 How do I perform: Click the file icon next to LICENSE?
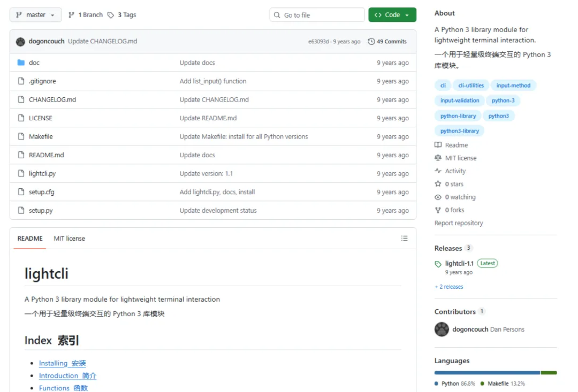(21, 118)
